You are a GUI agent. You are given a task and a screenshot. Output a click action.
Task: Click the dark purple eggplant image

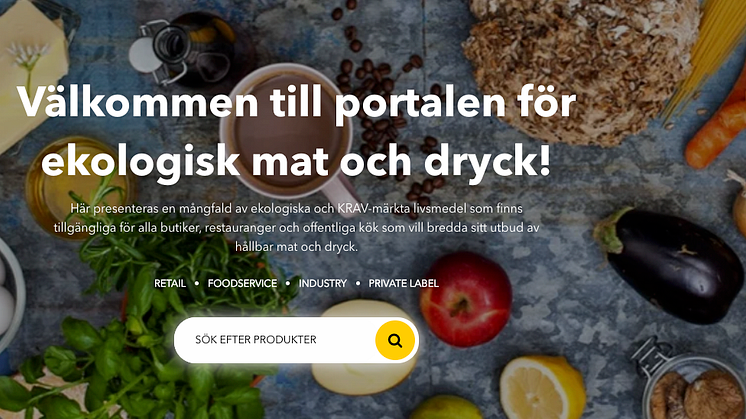pyautogui.click(x=668, y=262)
